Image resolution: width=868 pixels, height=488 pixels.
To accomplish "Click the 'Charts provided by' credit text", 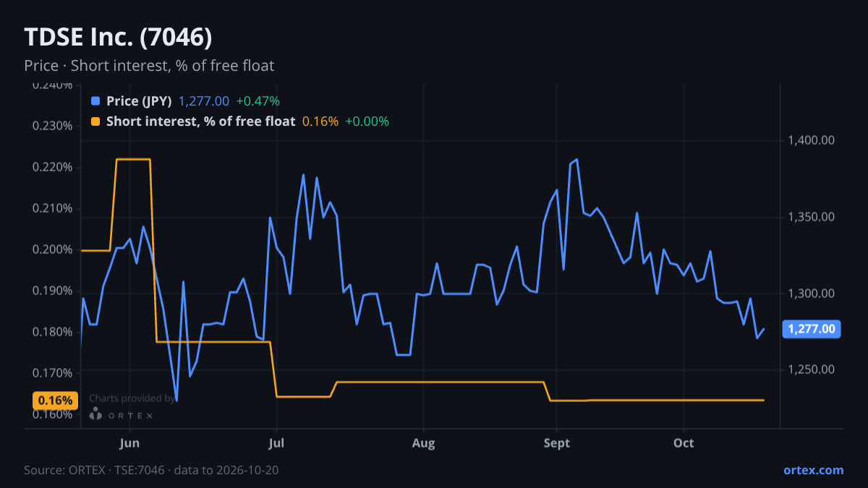I will pos(132,398).
